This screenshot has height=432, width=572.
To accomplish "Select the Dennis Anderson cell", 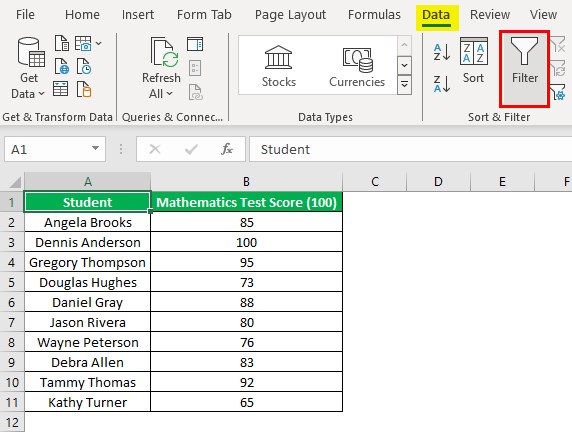I will click(x=88, y=242).
